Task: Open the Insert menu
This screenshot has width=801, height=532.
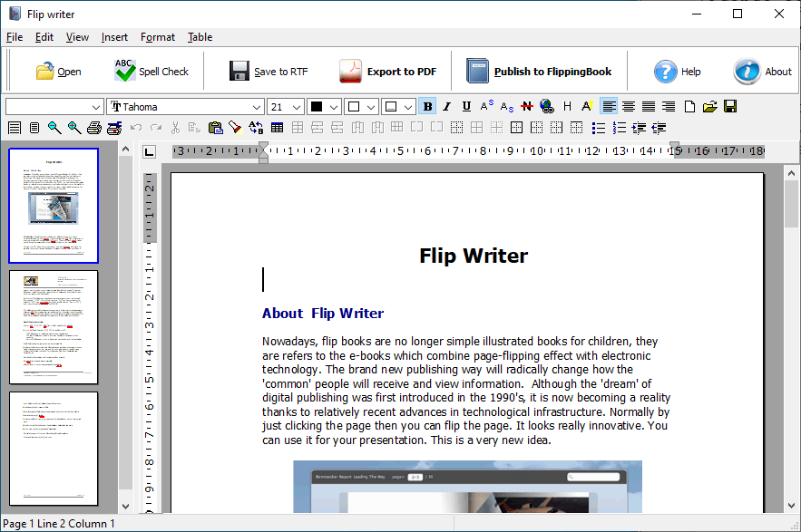Action: 114,37
